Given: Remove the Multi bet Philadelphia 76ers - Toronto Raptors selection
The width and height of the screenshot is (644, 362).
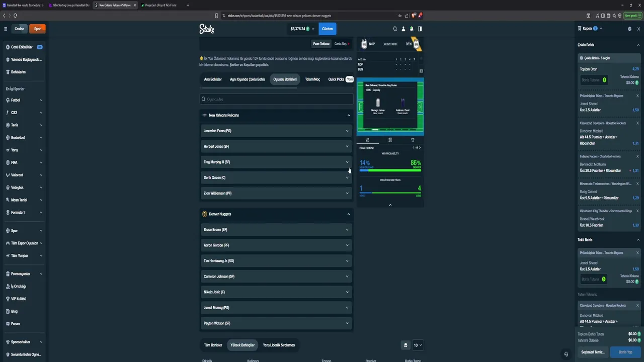Looking at the screenshot, I should [x=637, y=96].
